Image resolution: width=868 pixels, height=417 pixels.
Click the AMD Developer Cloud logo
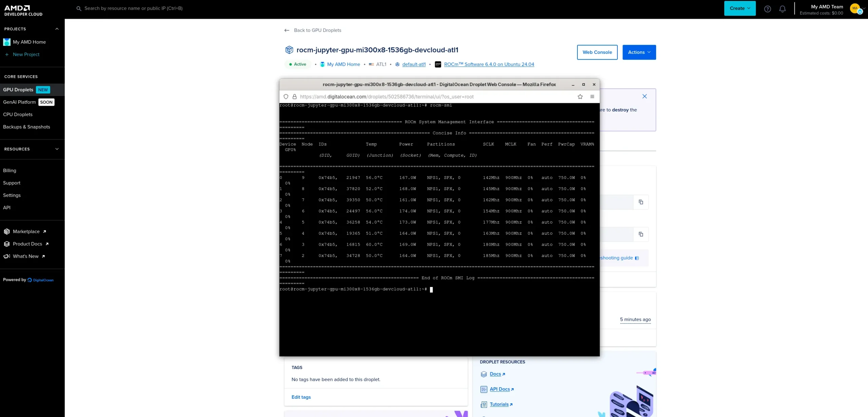pos(23,11)
